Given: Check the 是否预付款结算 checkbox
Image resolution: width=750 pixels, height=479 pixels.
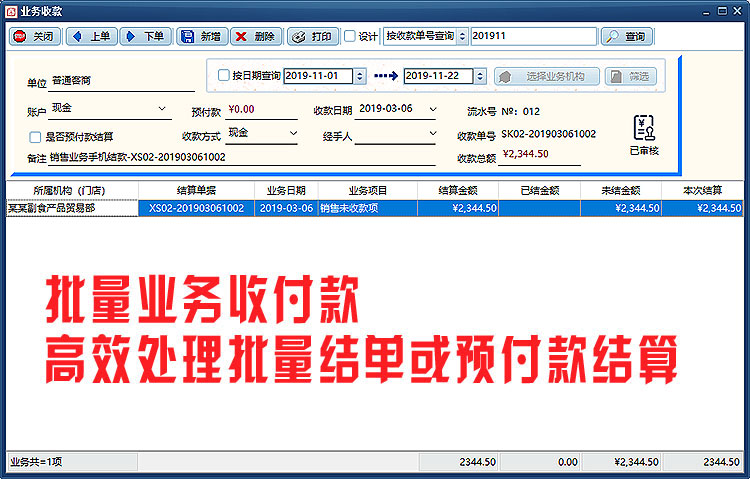Looking at the screenshot, I should click(x=35, y=137).
